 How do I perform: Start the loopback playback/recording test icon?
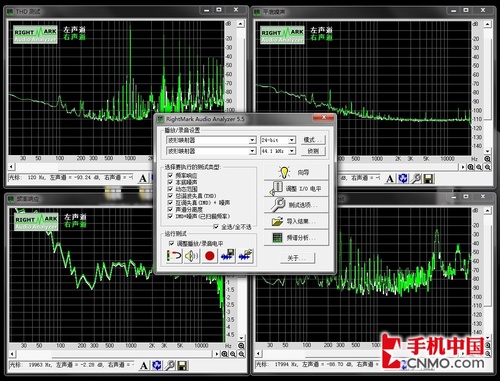[x=174, y=256]
